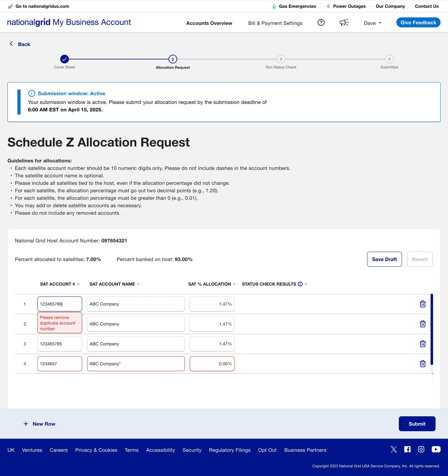Open National Grid YouTube icon
The width and height of the screenshot is (448, 476).
click(x=436, y=449)
